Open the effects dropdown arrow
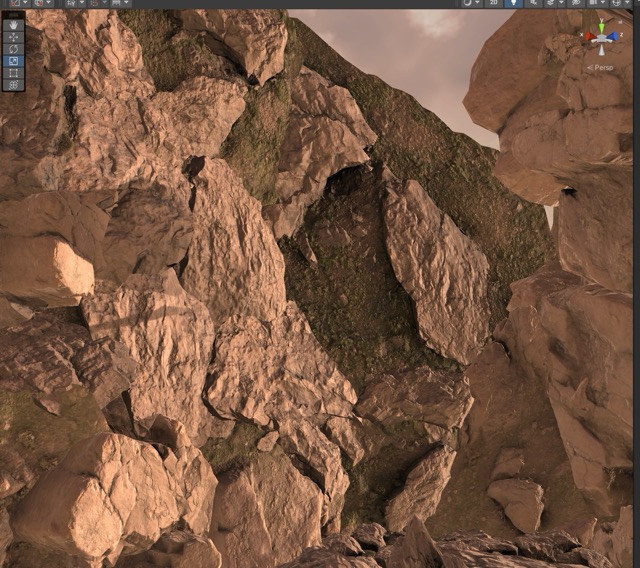The width and height of the screenshot is (640, 568). coord(561,2)
